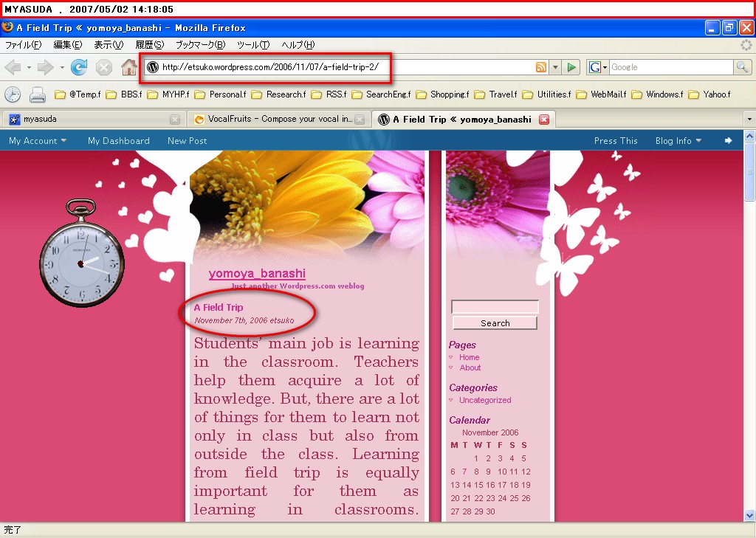Click the blog search text field
The height and width of the screenshot is (538, 756).
click(495, 307)
